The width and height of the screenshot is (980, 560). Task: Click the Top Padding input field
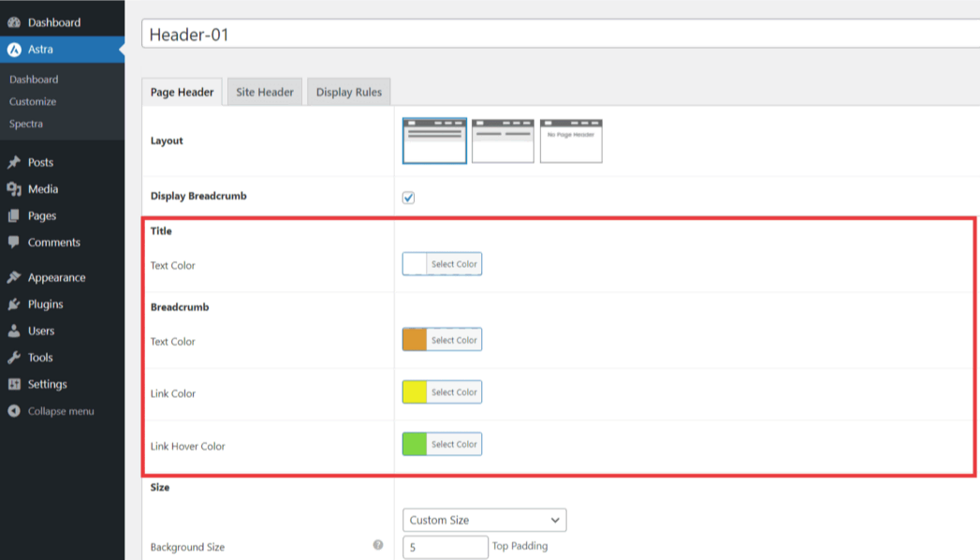(446, 547)
